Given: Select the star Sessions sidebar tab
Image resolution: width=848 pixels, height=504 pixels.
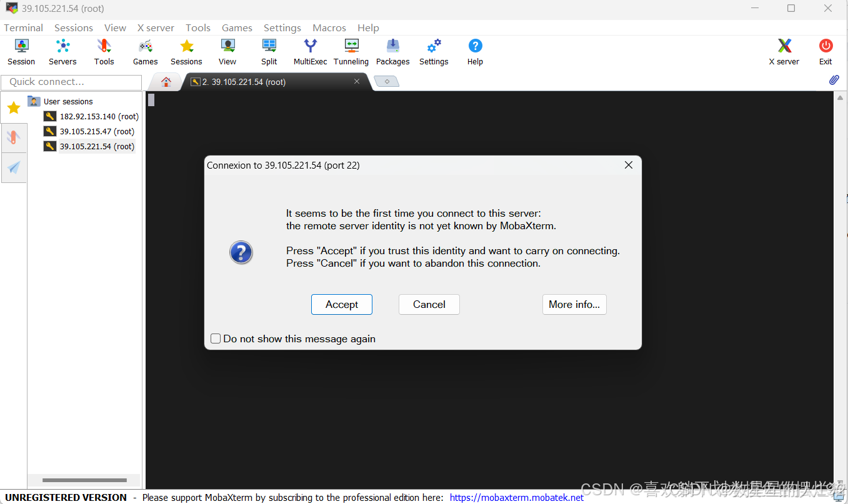Looking at the screenshot, I should pyautogui.click(x=13, y=107).
